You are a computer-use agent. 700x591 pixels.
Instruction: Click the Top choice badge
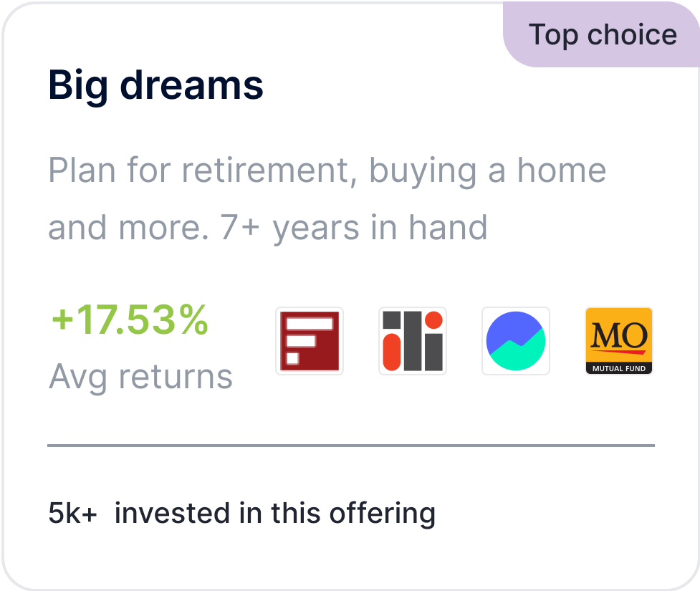click(x=603, y=34)
